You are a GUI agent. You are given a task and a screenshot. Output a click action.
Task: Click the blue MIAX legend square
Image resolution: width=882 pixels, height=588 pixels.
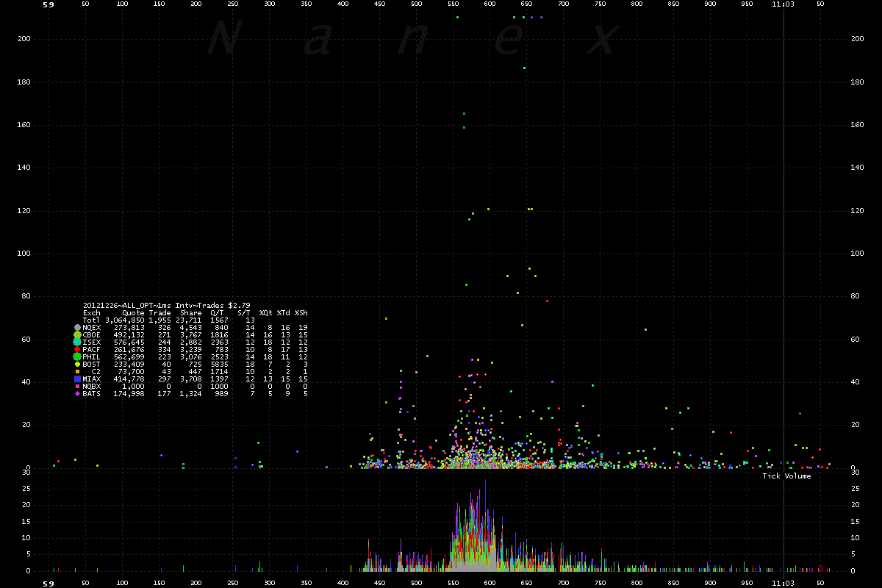(x=77, y=379)
